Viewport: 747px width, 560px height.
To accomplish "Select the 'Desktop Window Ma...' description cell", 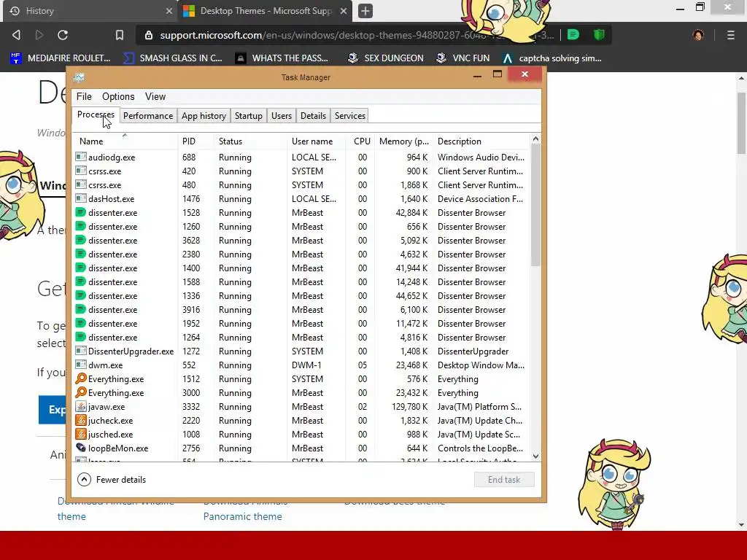I will pyautogui.click(x=481, y=365).
